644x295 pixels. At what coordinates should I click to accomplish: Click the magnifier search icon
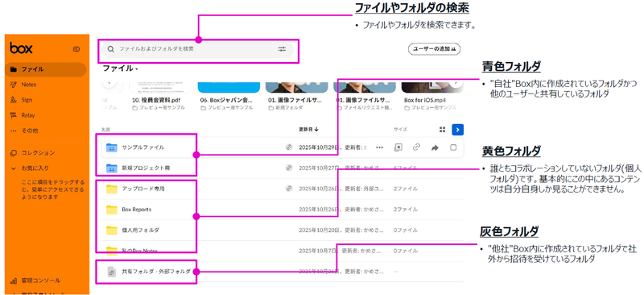coord(110,49)
